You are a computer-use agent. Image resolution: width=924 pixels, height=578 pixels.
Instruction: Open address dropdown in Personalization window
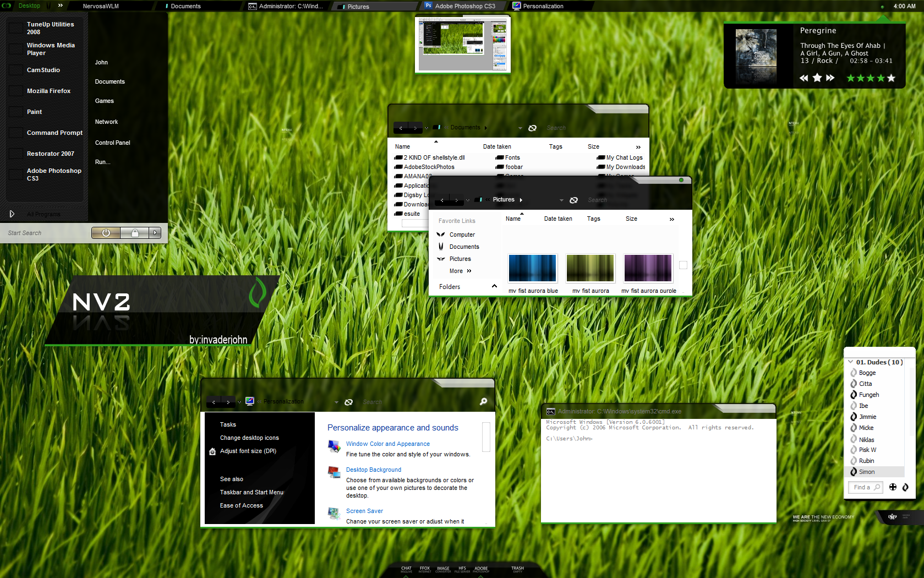pos(336,402)
